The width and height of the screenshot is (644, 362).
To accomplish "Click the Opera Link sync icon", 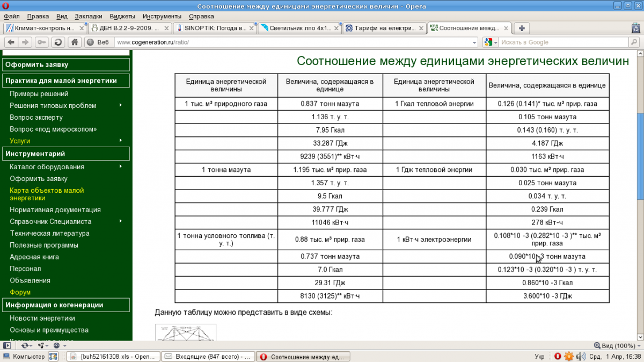I will pyautogui.click(x=26, y=345).
